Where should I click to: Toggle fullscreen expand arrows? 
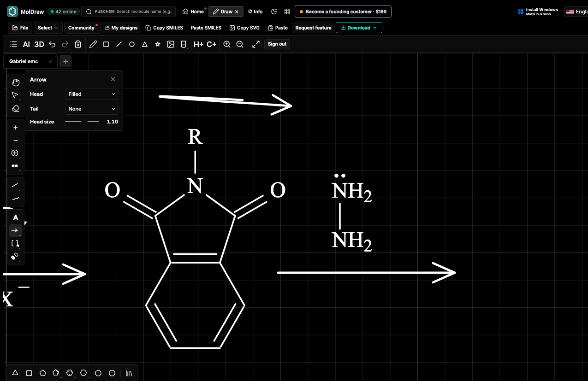[256, 44]
